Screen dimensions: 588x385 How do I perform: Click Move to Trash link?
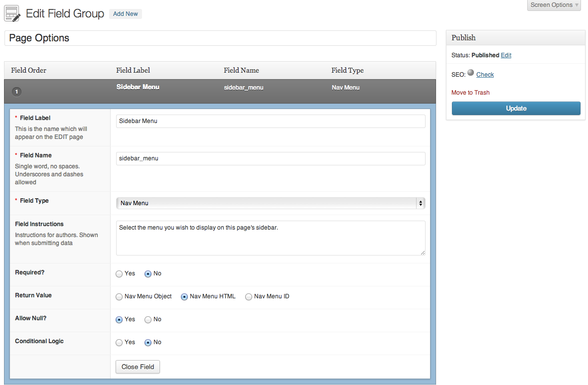470,93
